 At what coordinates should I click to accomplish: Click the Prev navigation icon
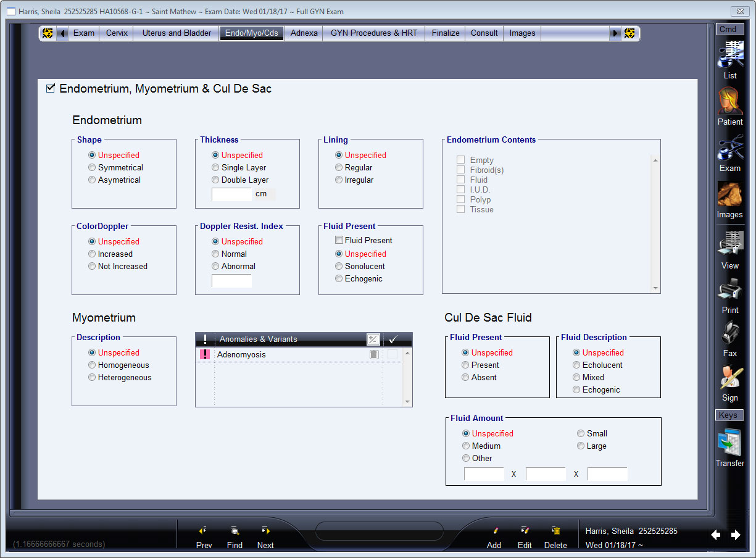click(203, 530)
